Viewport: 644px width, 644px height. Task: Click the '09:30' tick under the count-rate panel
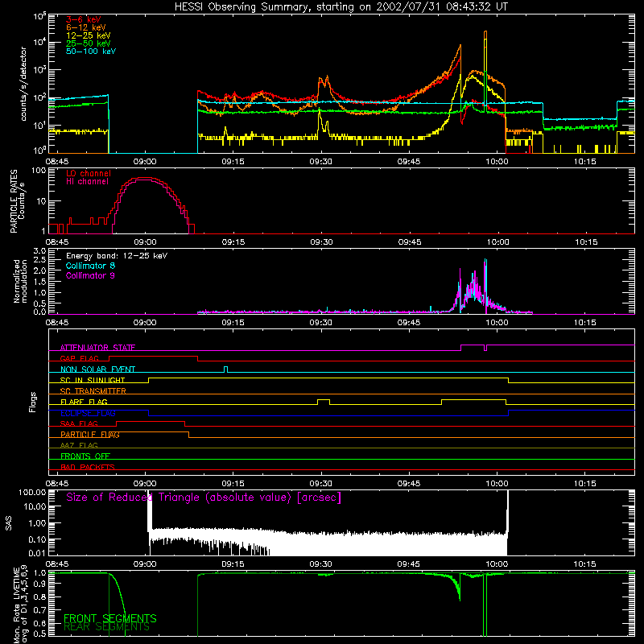(320, 162)
